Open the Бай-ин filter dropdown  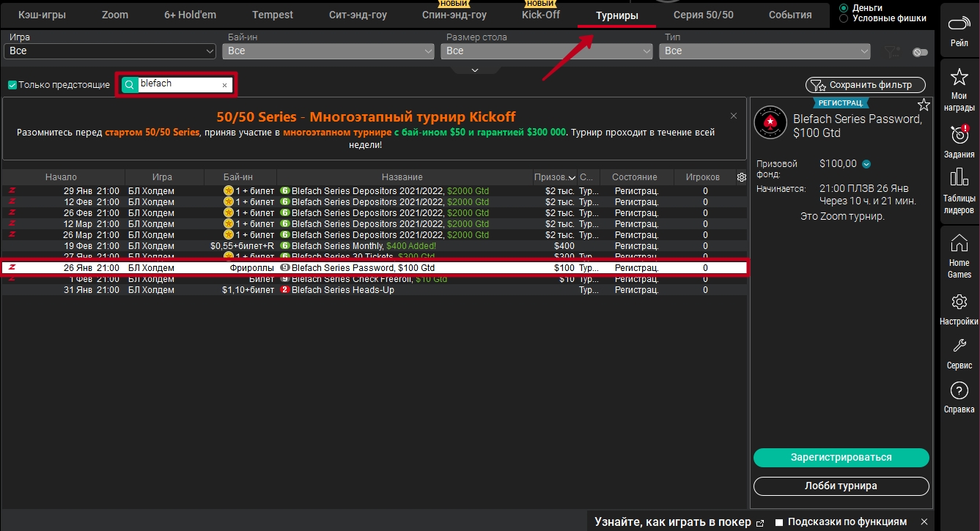click(x=328, y=51)
